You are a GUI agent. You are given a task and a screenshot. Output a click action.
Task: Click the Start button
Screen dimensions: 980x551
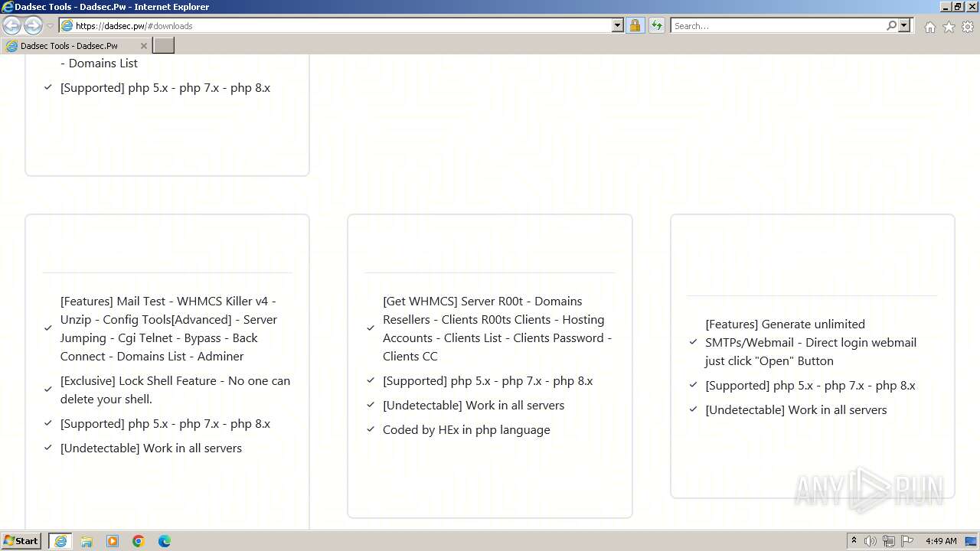(x=21, y=541)
